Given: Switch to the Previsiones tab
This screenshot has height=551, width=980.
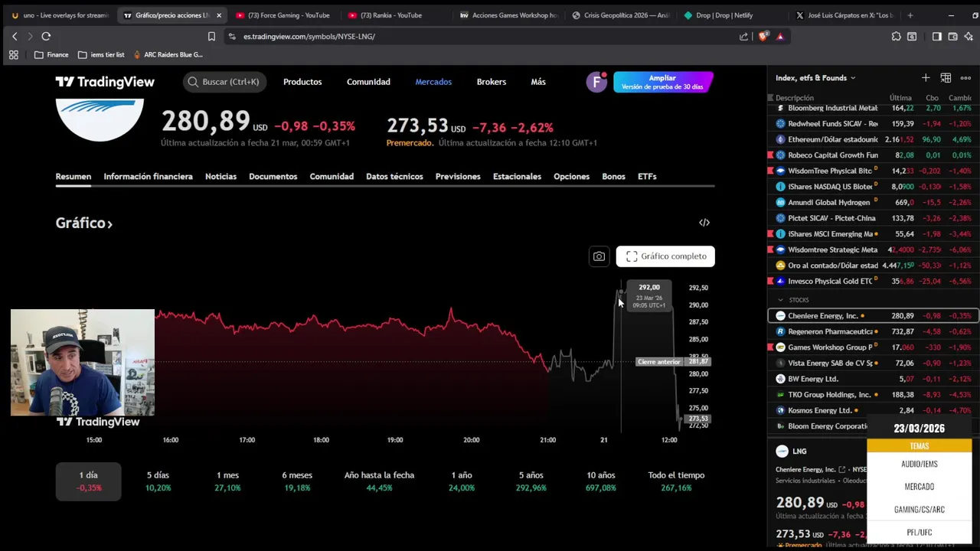Looking at the screenshot, I should point(458,176).
